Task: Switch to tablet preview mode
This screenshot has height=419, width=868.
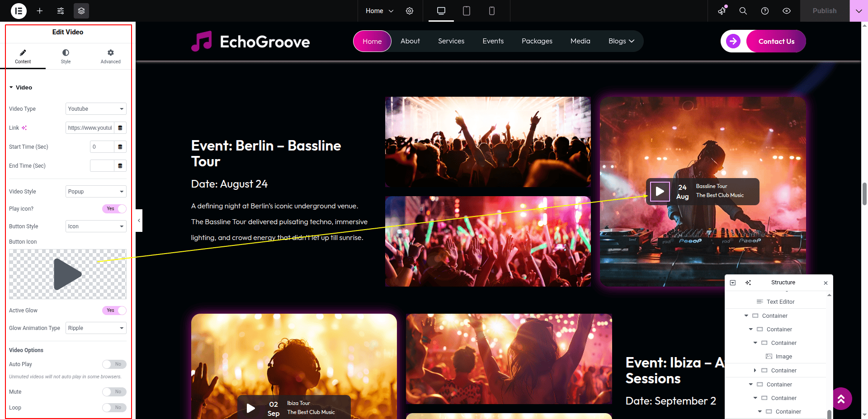Action: 467,11
